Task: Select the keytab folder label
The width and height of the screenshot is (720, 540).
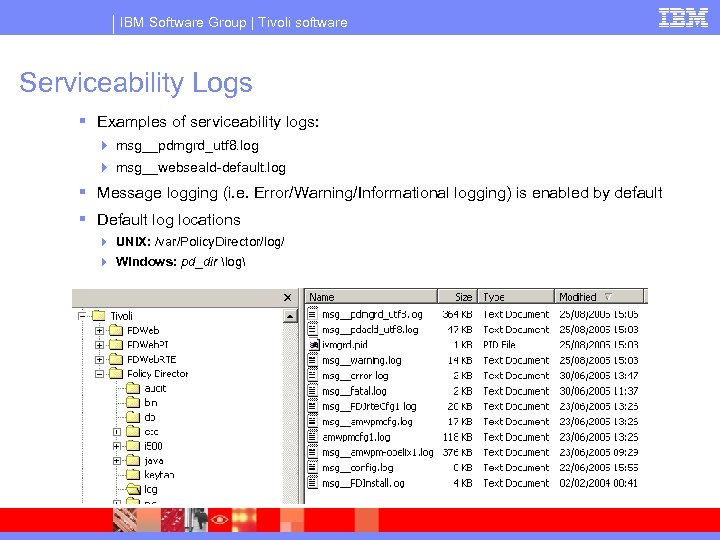Action: [159, 475]
